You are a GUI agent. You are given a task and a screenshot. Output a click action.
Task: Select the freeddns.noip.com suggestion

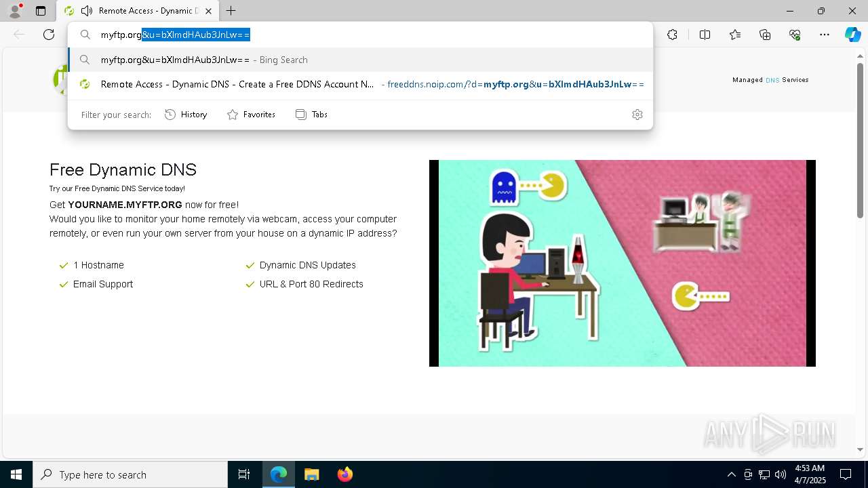point(360,84)
